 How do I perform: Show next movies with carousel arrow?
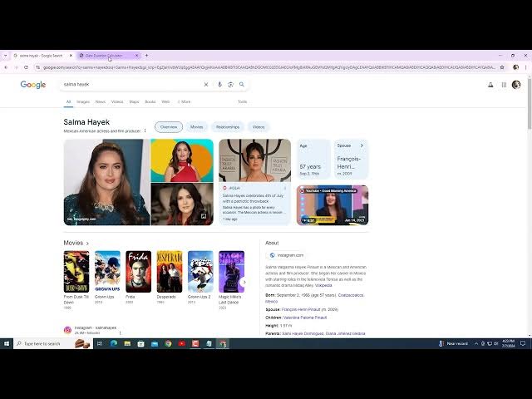(x=244, y=282)
